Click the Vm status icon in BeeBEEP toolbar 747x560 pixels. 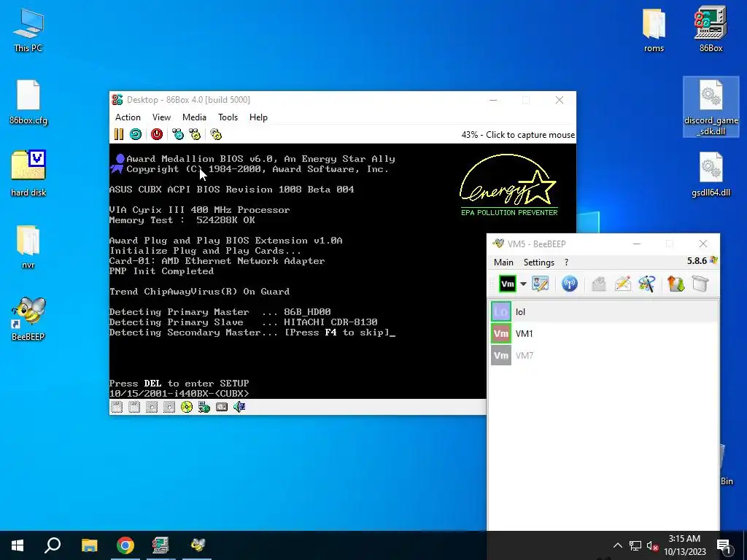click(x=508, y=284)
